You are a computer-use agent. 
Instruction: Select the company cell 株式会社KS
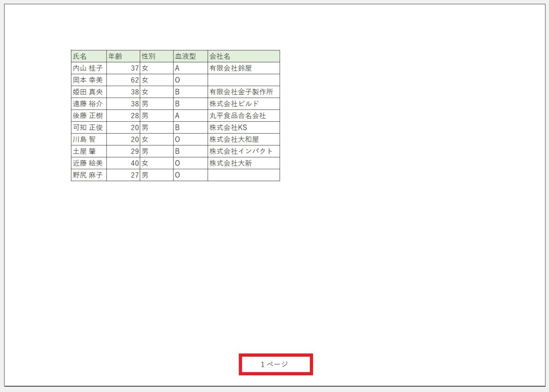point(243,127)
